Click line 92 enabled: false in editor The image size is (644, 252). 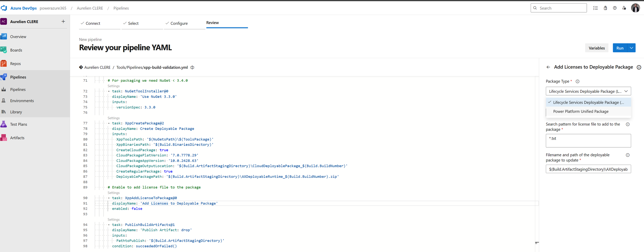pos(127,209)
